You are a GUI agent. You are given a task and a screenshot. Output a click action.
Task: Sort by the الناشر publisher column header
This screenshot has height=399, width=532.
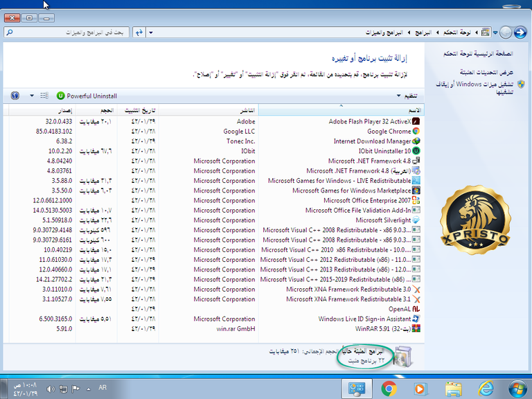coord(209,110)
